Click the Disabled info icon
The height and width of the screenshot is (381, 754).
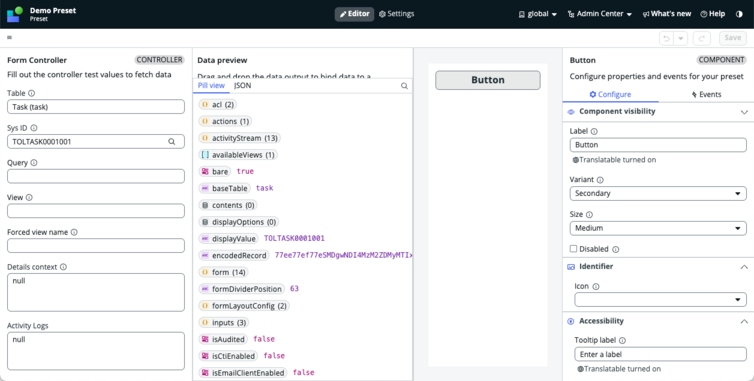coord(616,249)
